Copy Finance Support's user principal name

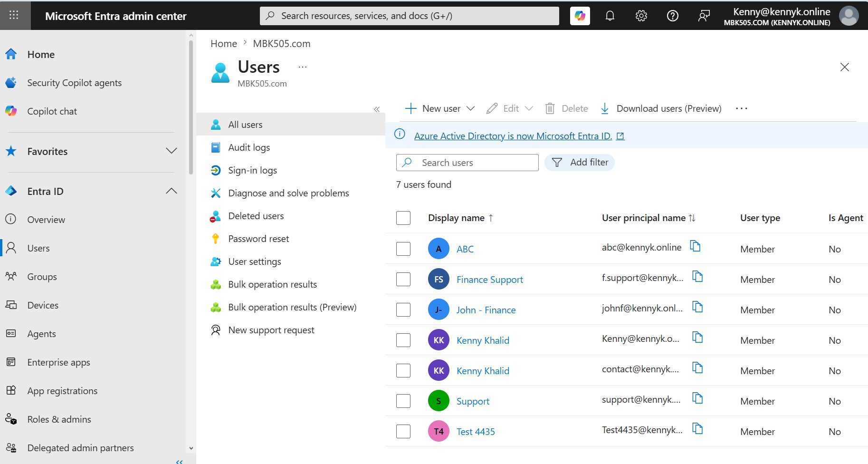click(x=697, y=277)
